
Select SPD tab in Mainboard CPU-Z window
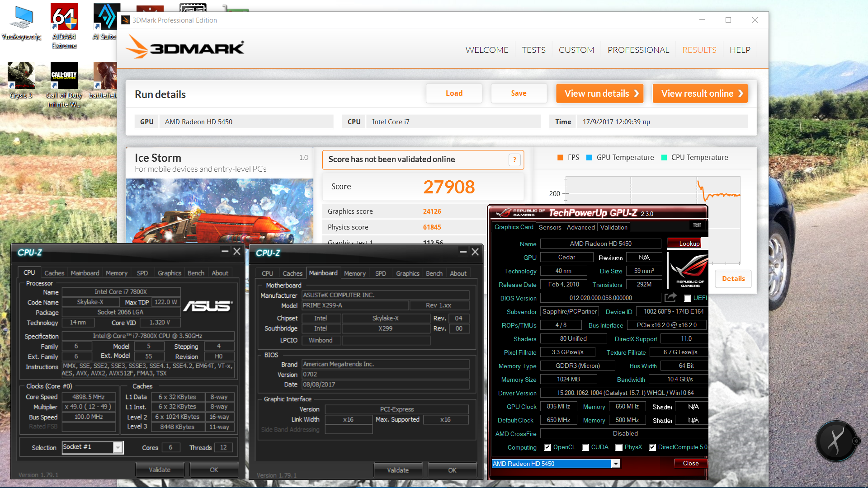(x=381, y=273)
